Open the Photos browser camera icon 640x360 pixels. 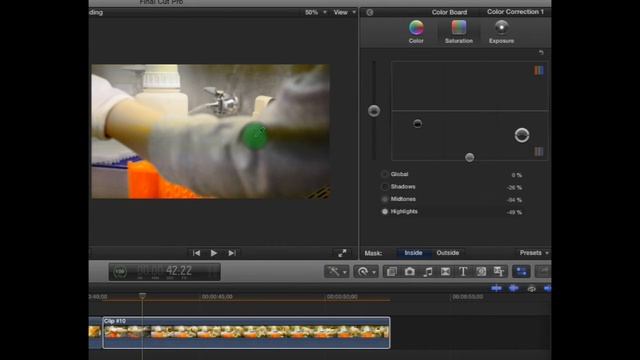click(409, 271)
